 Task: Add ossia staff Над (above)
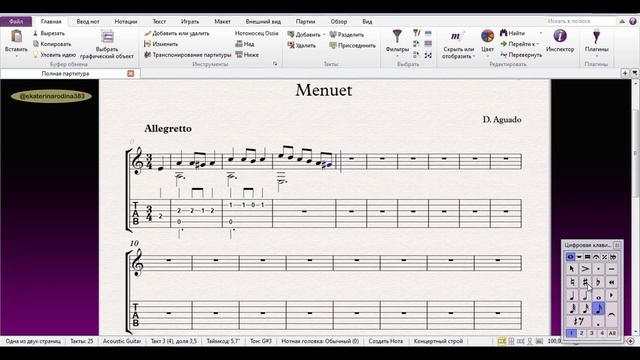(x=245, y=44)
